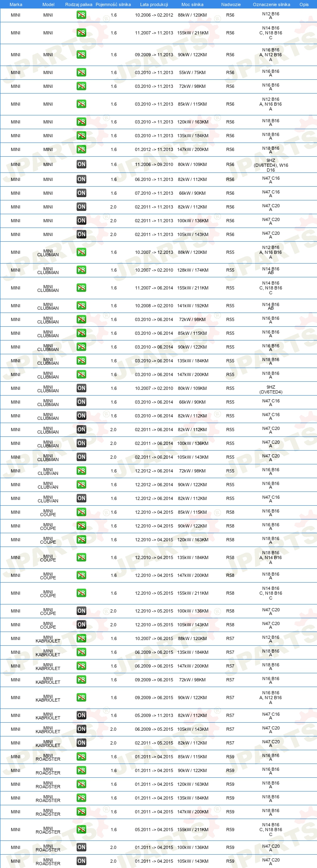Select power value 55kW / 75KM
Image resolution: width=317 pixels, height=868 pixels.
192,72
